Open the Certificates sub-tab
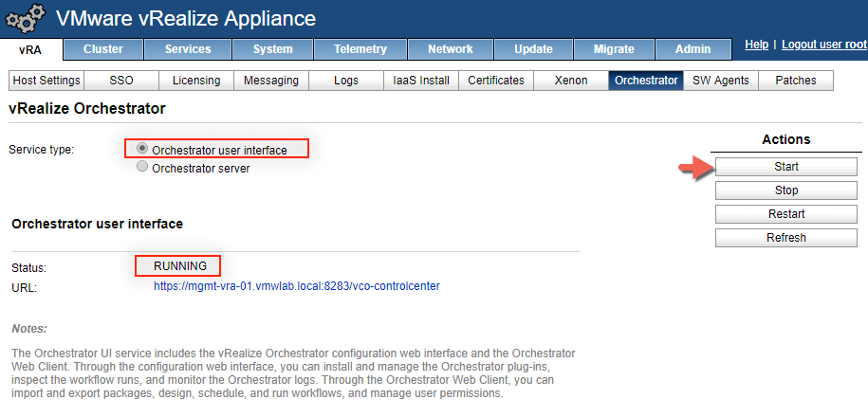 [x=496, y=81]
